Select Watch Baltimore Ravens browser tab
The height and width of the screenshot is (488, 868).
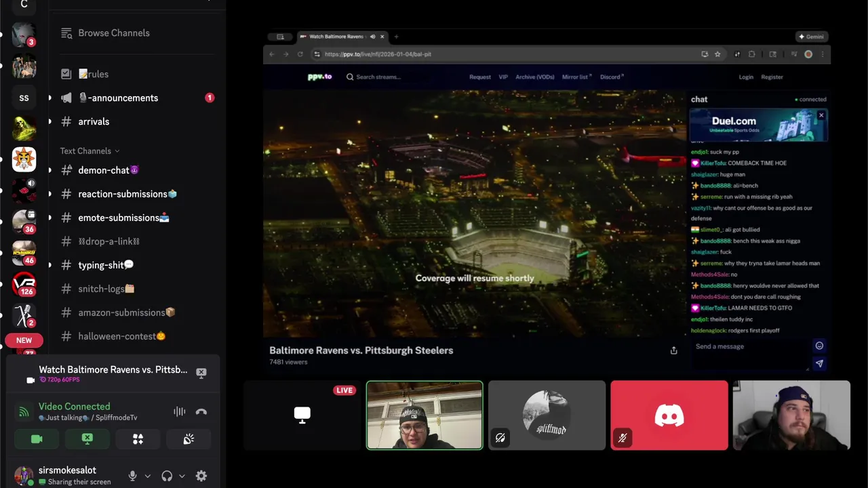click(x=342, y=37)
